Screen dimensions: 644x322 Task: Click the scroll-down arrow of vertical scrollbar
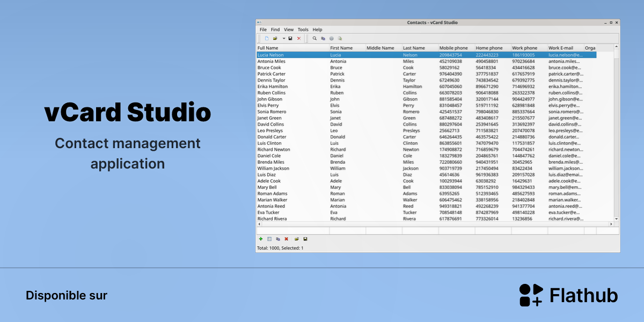tap(616, 218)
